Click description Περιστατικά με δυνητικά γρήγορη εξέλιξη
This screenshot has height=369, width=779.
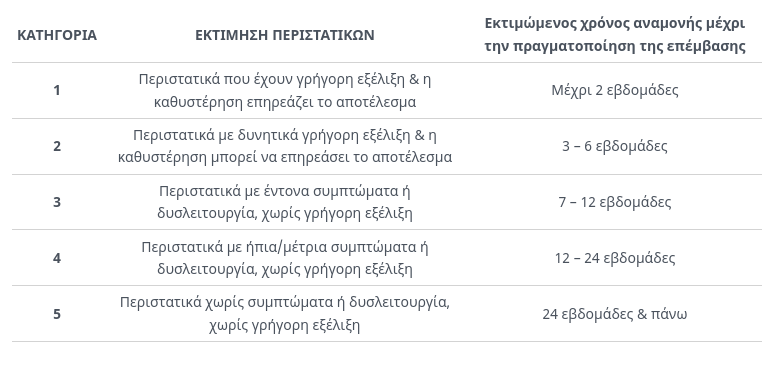pos(285,146)
